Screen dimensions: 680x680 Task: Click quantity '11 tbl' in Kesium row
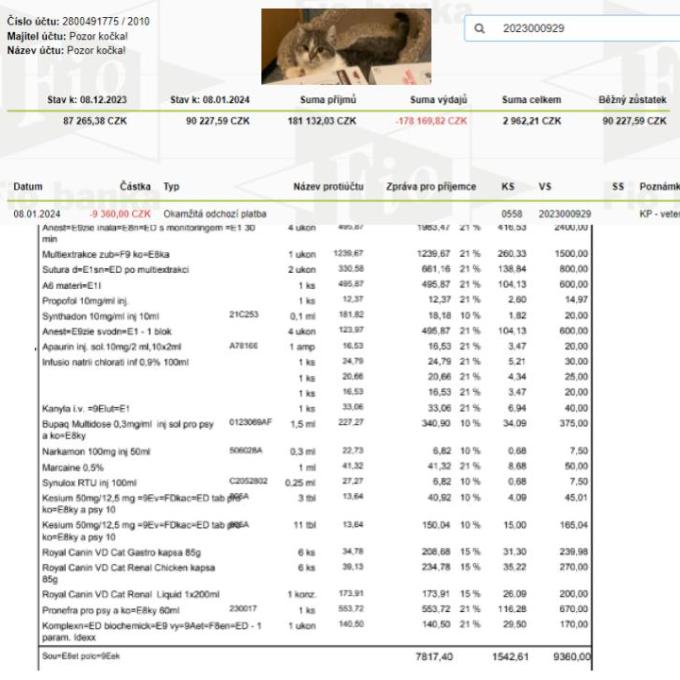click(305, 525)
